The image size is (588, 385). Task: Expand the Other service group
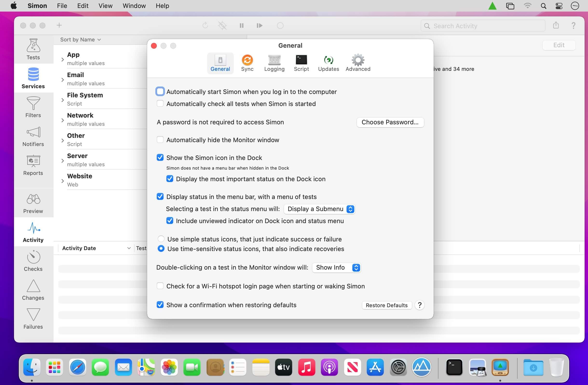tap(62, 140)
